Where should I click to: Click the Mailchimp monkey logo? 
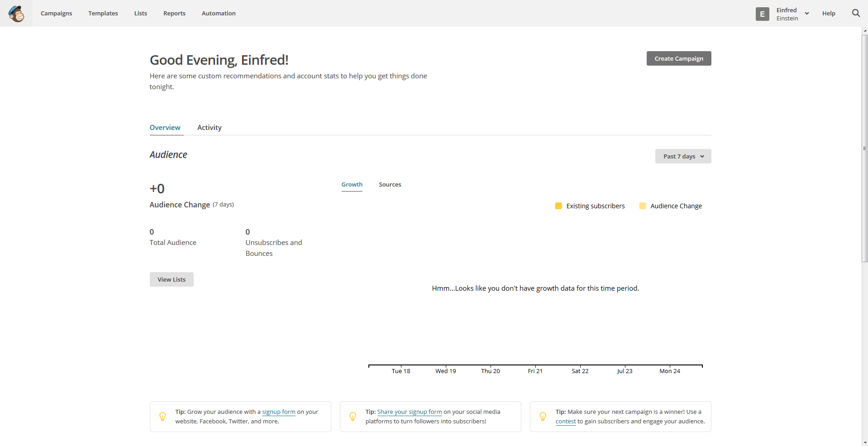tap(16, 14)
